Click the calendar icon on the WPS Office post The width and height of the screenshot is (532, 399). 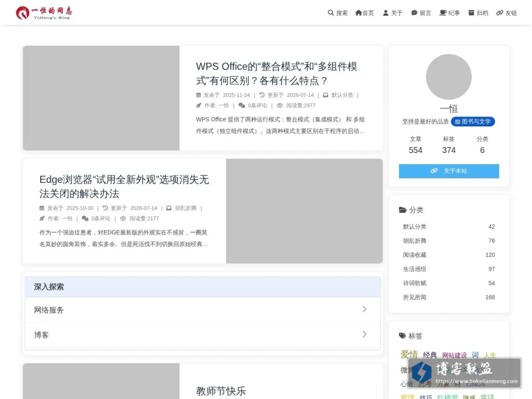click(198, 95)
